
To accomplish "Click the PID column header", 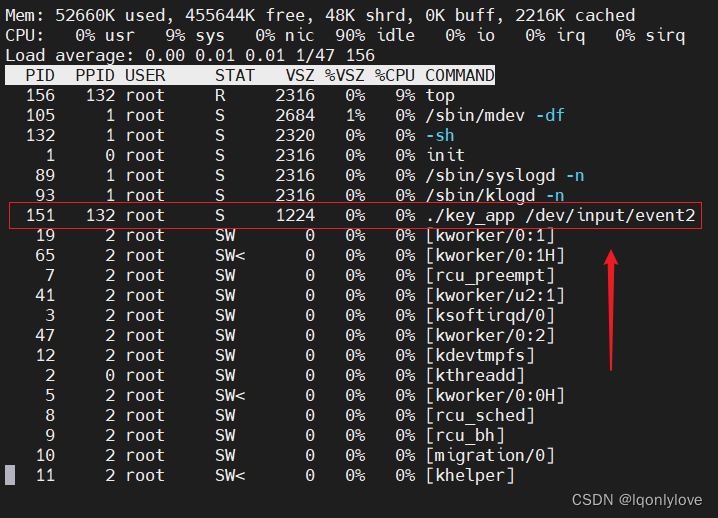I will tap(40, 75).
